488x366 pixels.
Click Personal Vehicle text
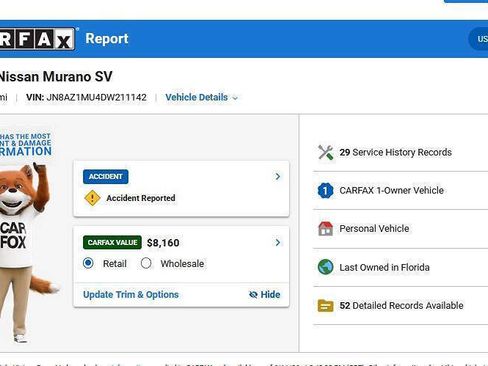(x=374, y=229)
